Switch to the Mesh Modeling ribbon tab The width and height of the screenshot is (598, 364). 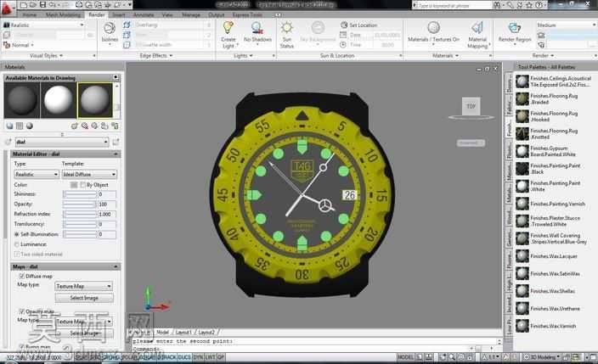tap(63, 15)
